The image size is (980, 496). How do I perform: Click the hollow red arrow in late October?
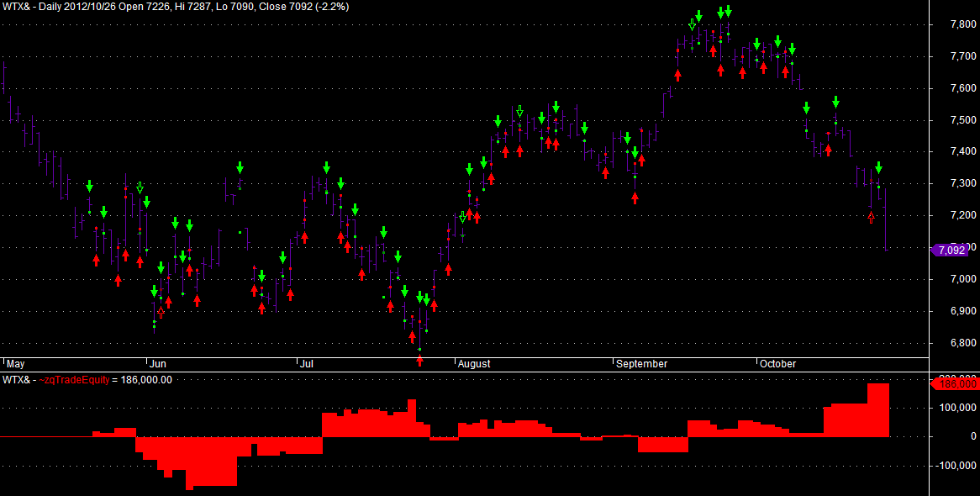coord(872,217)
